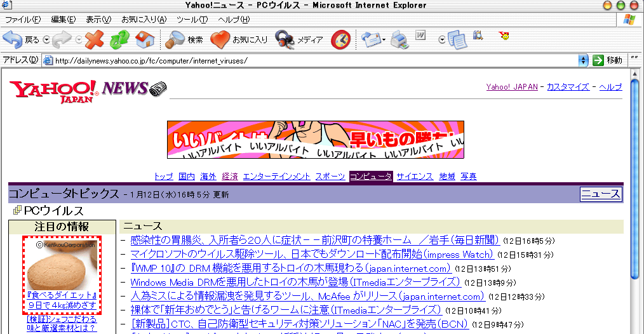Viewport: 644px width, 334px height.
Task: Click the vertical scrollbar up arrow
Action: pos(634,74)
